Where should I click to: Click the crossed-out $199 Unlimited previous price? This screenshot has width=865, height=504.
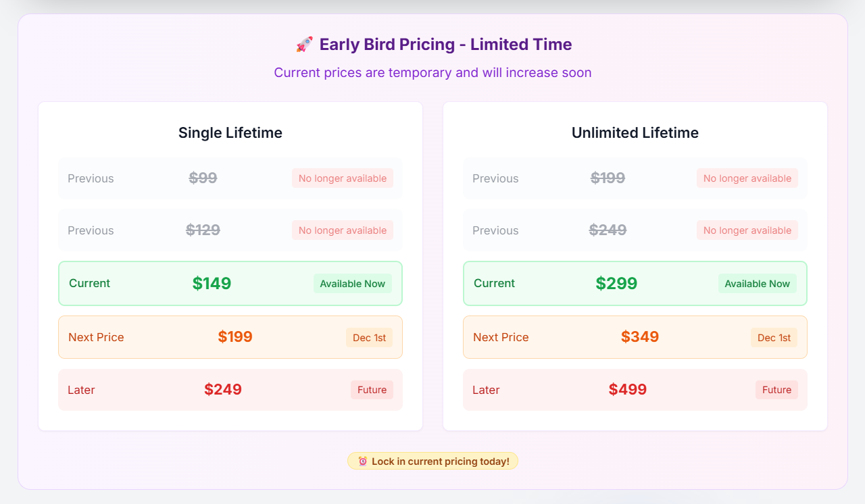pyautogui.click(x=608, y=178)
